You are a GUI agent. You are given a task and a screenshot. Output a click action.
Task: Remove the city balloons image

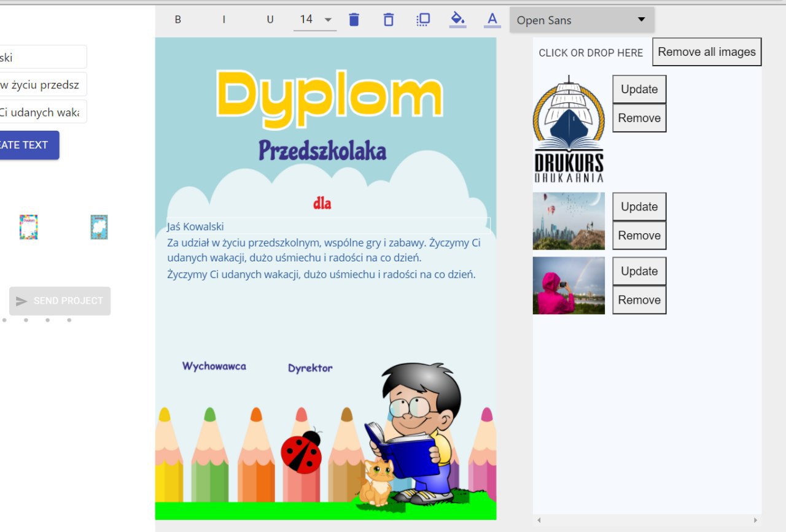click(639, 236)
